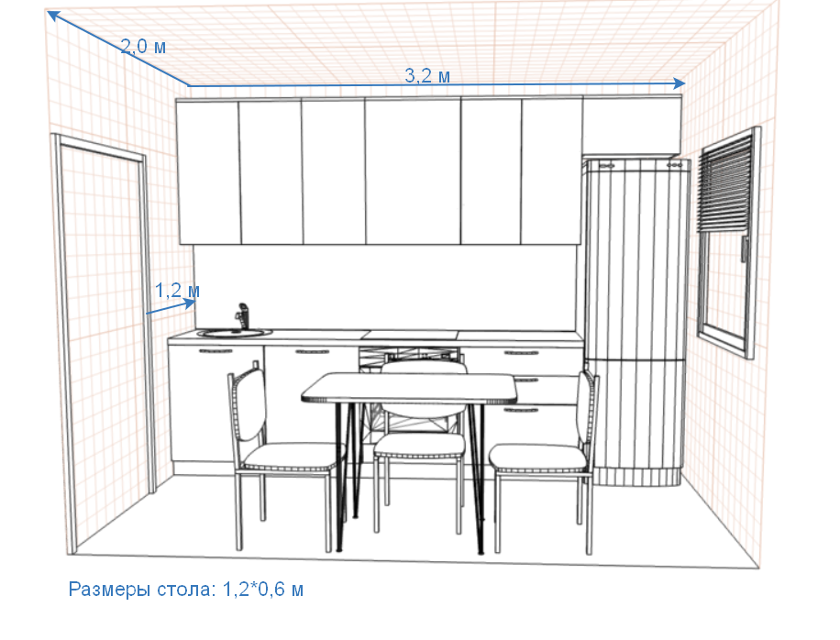Select the round kitchen sink

[235, 333]
